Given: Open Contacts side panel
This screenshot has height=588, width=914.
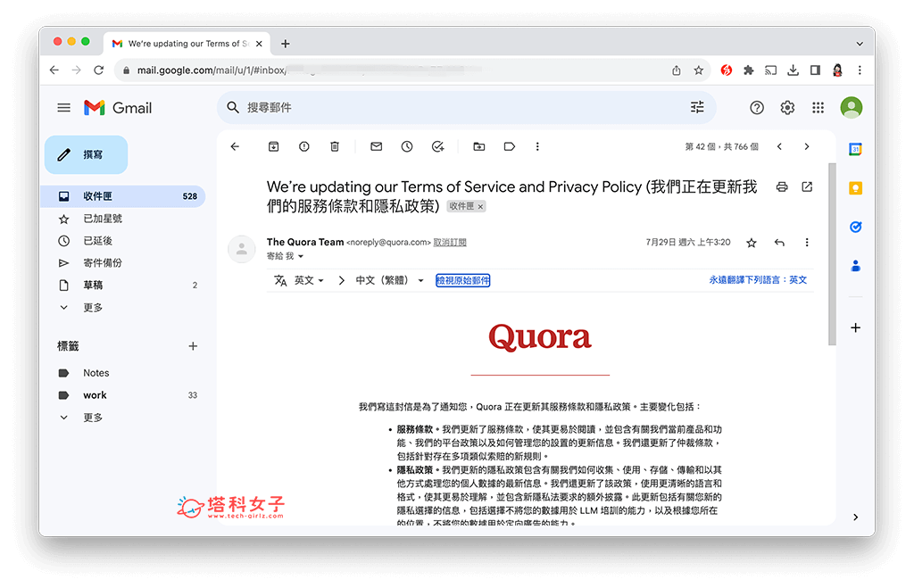Looking at the screenshot, I should 855,266.
